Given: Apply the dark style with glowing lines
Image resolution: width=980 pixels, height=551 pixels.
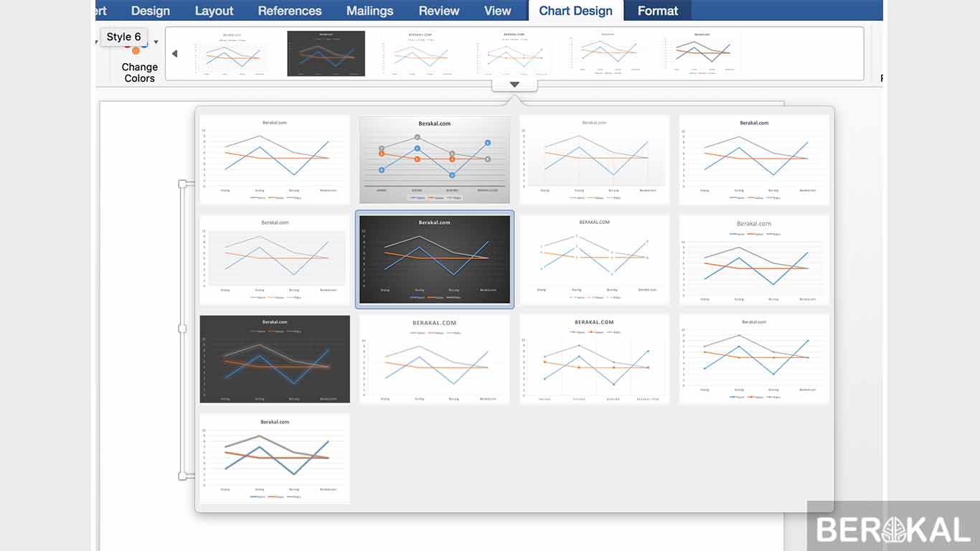Looking at the screenshot, I should [x=275, y=359].
